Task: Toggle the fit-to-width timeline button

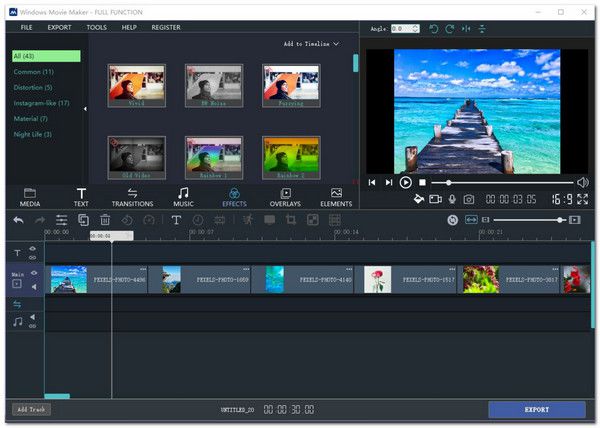Action: click(x=471, y=220)
